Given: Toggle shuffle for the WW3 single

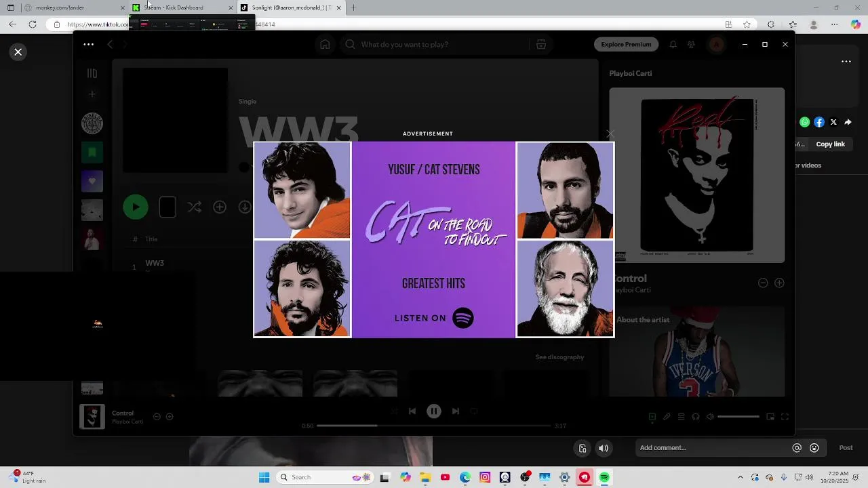Looking at the screenshot, I should 195,207.
